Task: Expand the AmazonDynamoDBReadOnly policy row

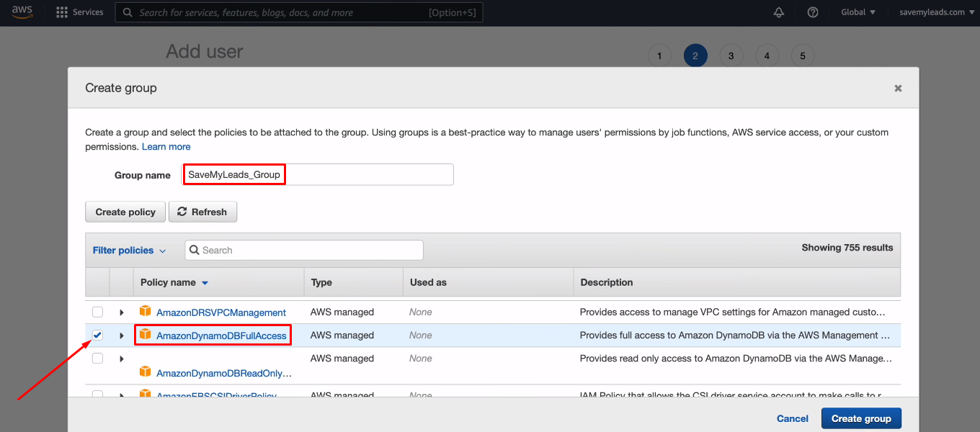Action: pyautogui.click(x=121, y=359)
